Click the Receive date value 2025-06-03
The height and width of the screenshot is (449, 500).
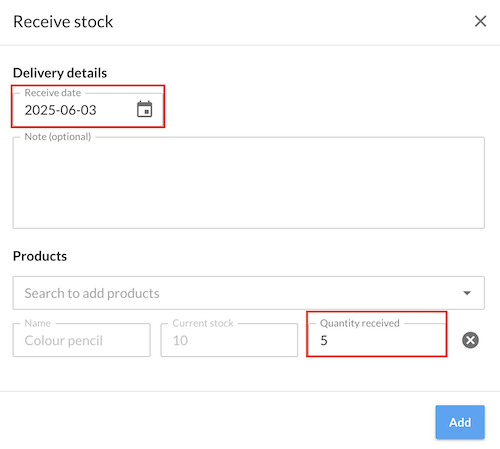[61, 110]
